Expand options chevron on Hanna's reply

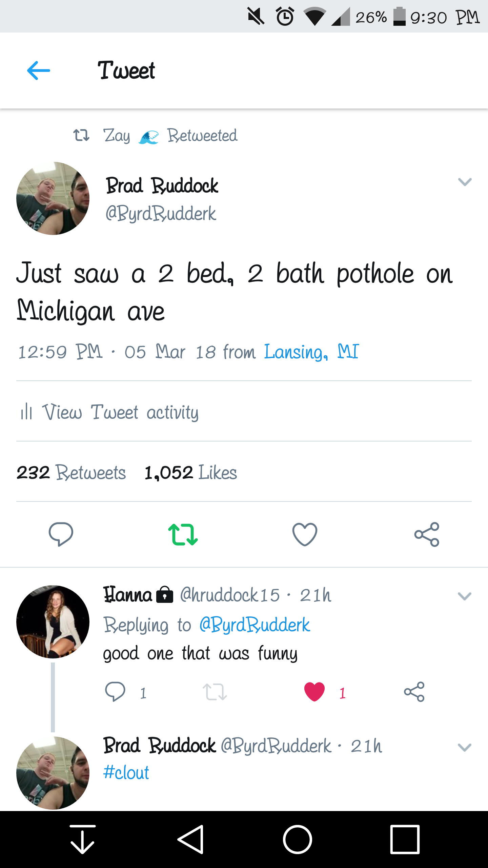(x=465, y=596)
